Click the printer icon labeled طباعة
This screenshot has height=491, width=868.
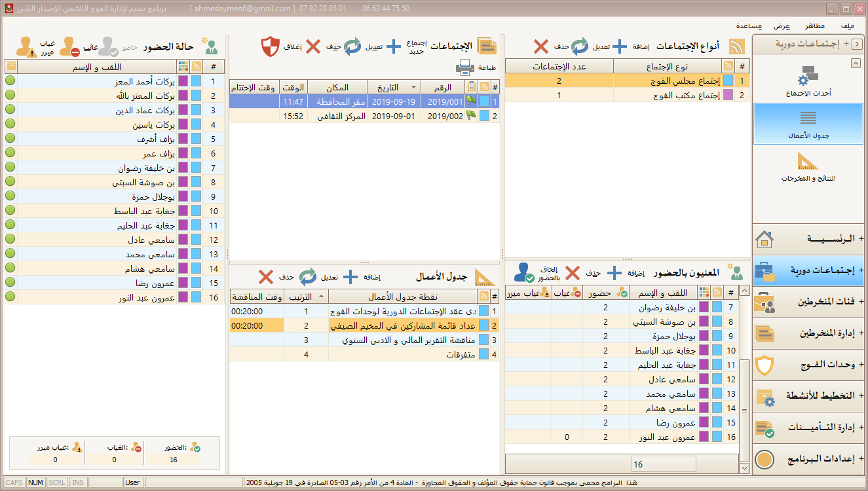click(464, 67)
